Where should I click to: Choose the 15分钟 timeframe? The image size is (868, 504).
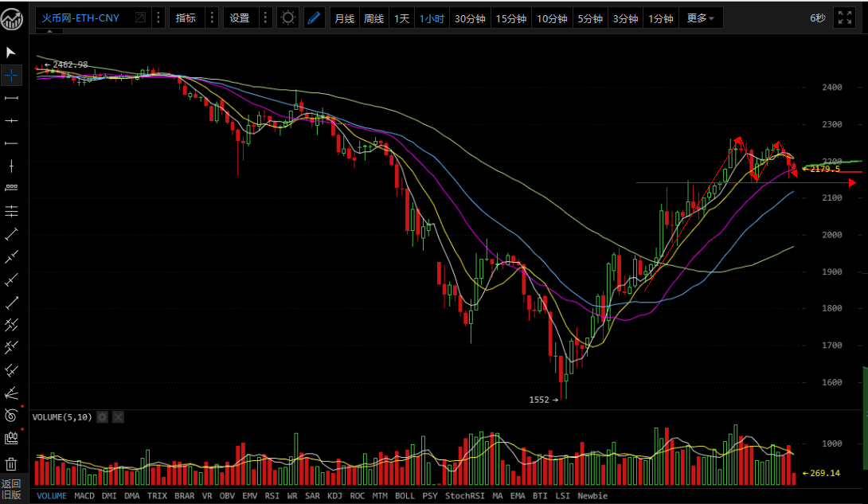coord(510,18)
